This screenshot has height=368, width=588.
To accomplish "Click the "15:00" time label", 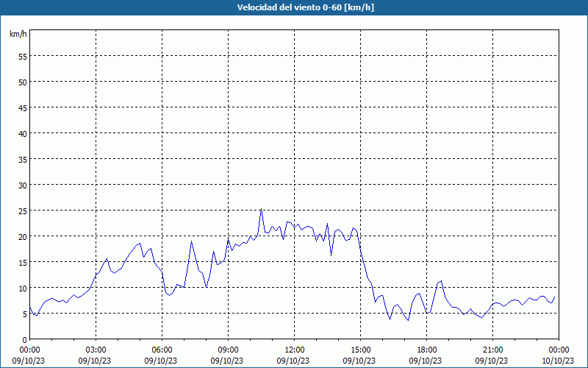I will click(360, 350).
